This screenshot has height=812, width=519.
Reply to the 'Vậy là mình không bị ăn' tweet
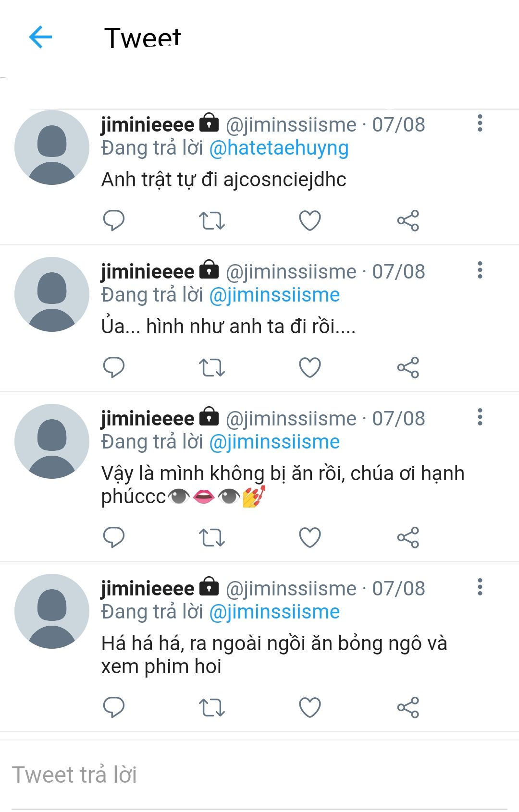coord(114,537)
